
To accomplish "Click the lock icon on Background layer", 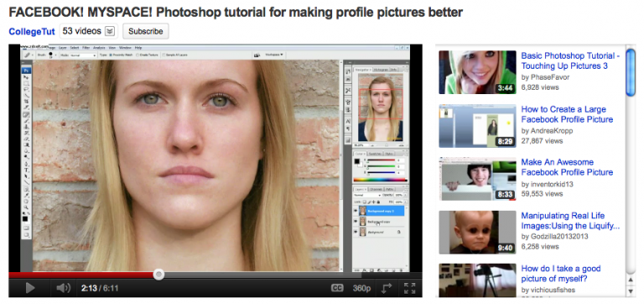I will 399,232.
